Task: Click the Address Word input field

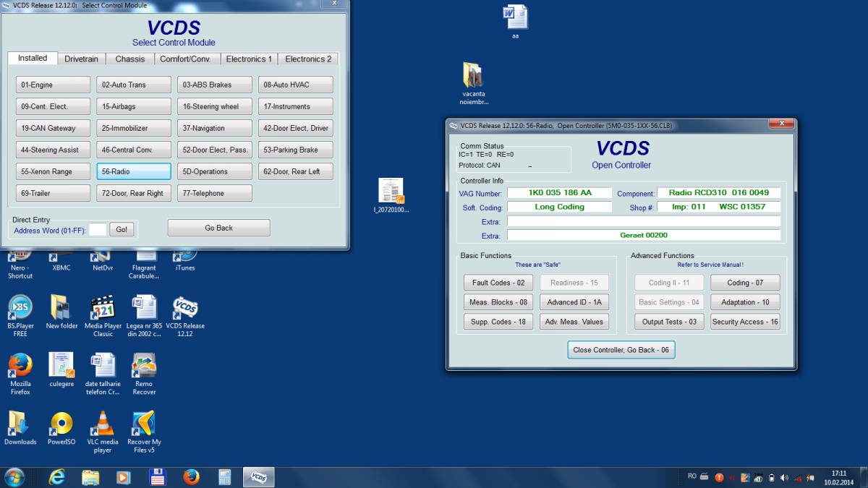Action: [97, 229]
